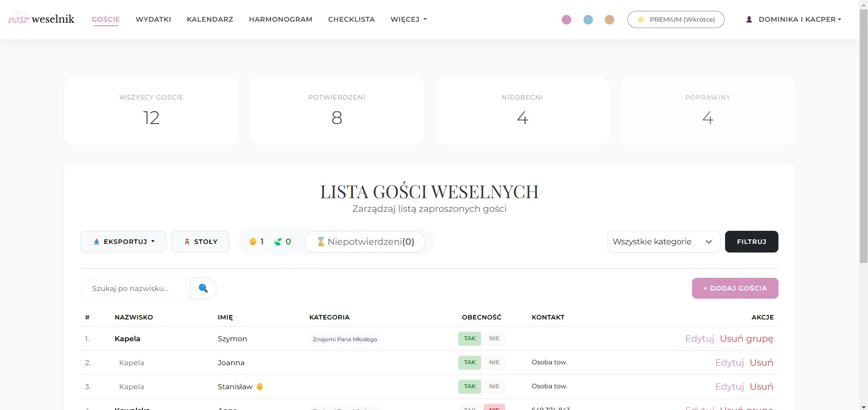The height and width of the screenshot is (410, 868).
Task: Toggle NIE for Stanisław Kapela
Action: [x=494, y=386]
